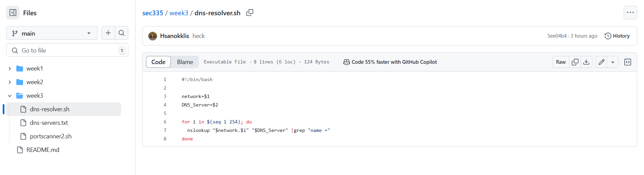This screenshot has height=175, width=644.
Task: Open the three-dot more options menu
Action: tap(630, 13)
